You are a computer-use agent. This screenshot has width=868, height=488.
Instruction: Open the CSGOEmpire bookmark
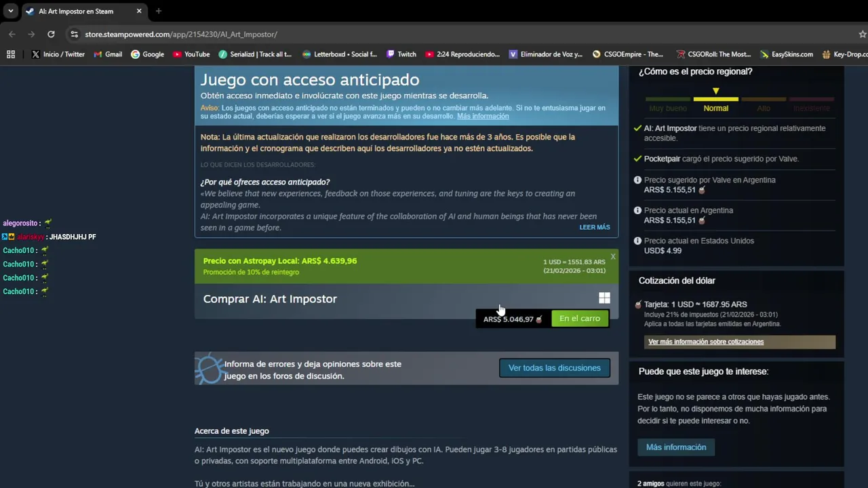click(x=628, y=54)
